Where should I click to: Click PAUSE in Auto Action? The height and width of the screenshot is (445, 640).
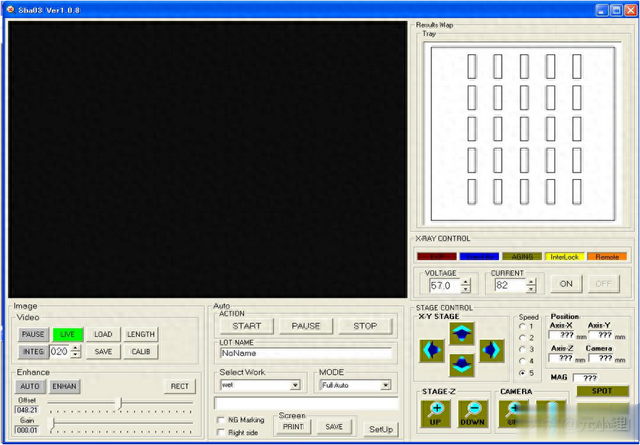click(x=306, y=326)
